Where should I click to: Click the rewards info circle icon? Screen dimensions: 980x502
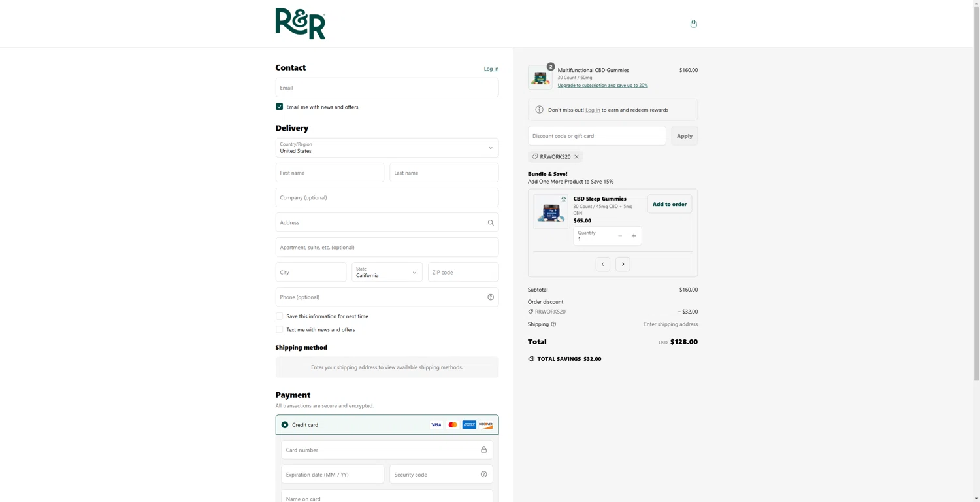coord(539,110)
